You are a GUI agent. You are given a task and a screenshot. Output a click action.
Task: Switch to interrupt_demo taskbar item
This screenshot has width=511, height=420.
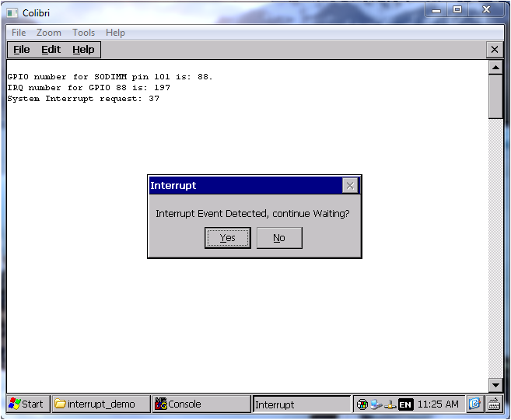pyautogui.click(x=101, y=404)
